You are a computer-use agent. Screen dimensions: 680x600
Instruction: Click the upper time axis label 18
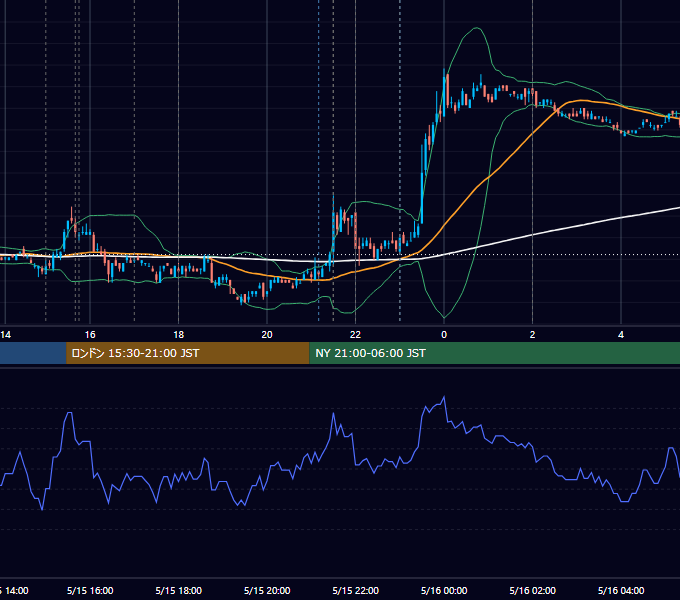(178, 335)
